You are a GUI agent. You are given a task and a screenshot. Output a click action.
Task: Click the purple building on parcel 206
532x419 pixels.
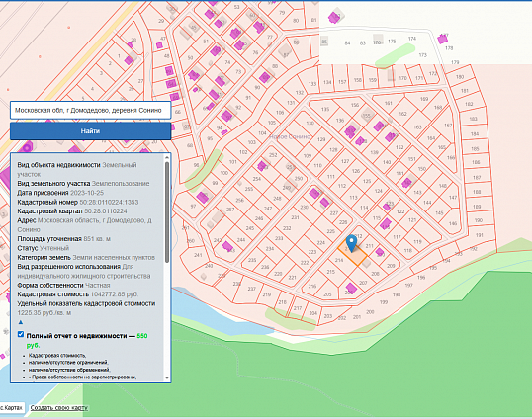351,289
